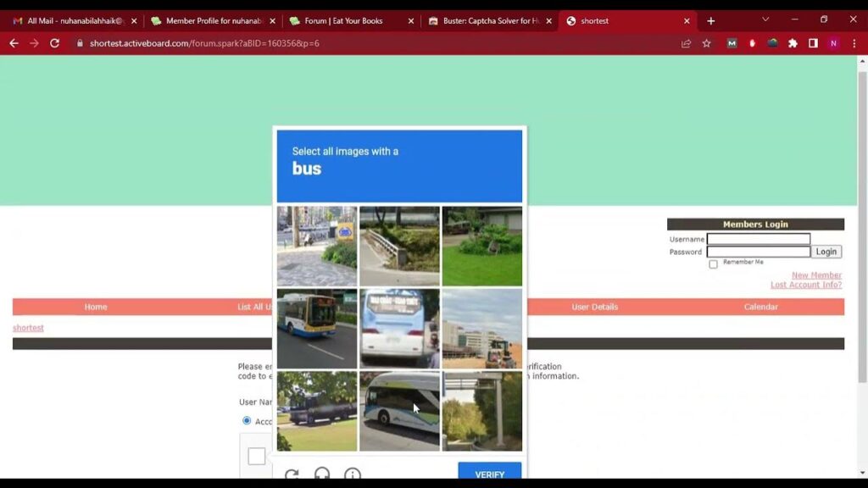Select captcha tile of white-blue bus front
868x488 pixels.
point(400,329)
